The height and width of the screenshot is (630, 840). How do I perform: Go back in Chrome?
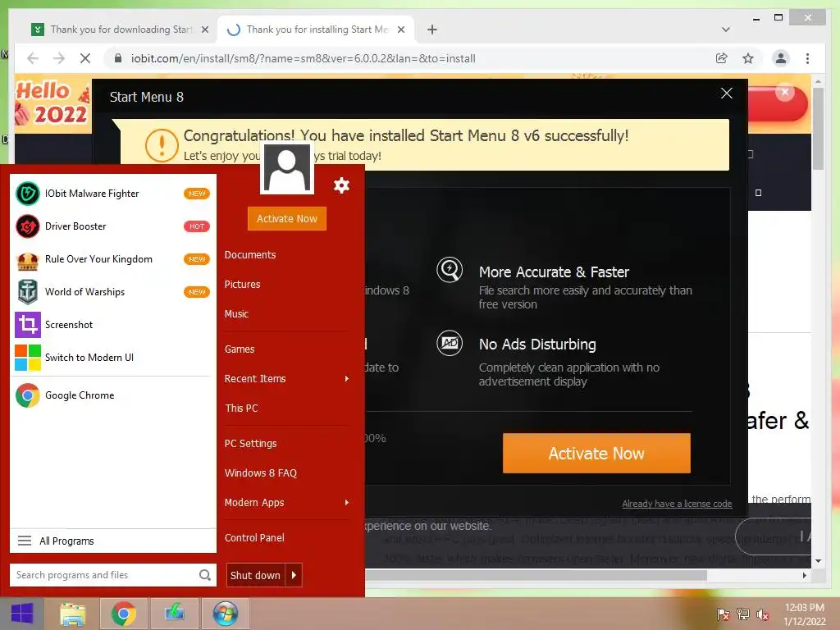tap(33, 58)
